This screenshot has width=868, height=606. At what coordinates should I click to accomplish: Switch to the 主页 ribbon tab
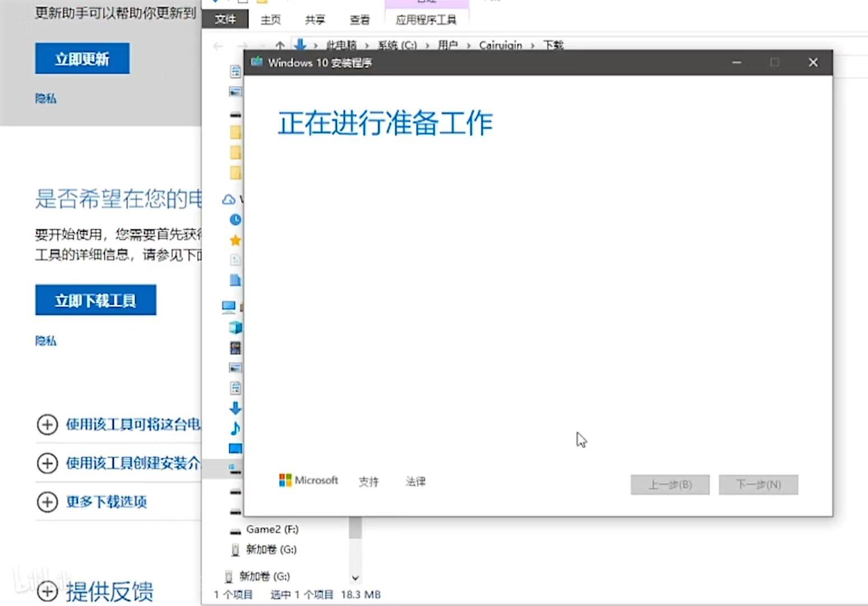click(270, 20)
